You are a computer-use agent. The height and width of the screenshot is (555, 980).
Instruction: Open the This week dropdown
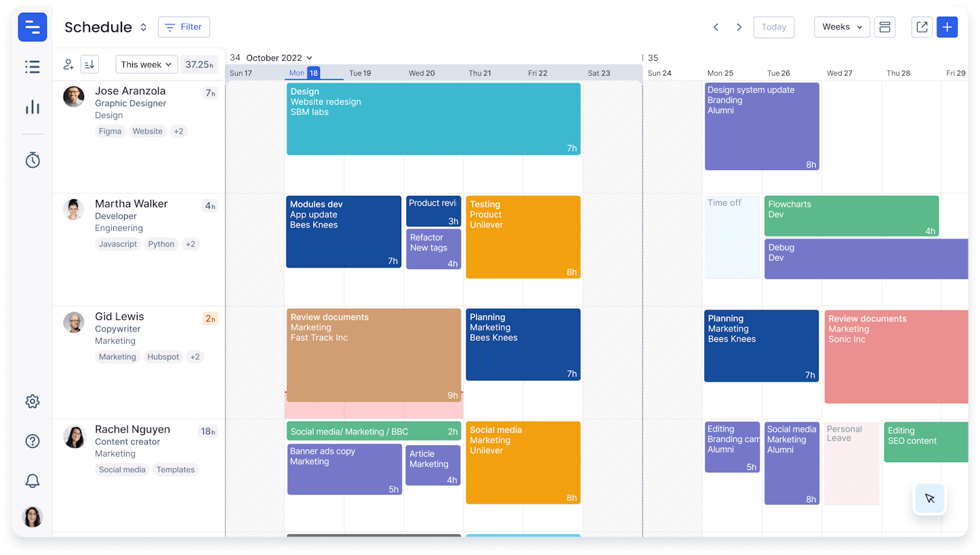(146, 64)
